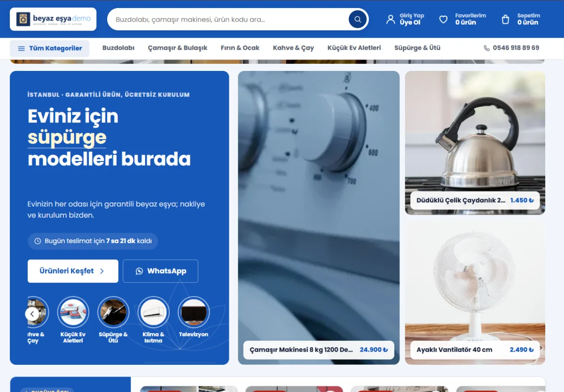Click the Süpürge & Ütü category circle

113,312
